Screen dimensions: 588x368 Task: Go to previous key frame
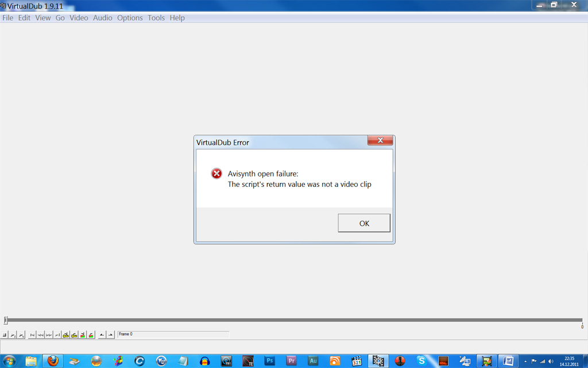[65, 335]
